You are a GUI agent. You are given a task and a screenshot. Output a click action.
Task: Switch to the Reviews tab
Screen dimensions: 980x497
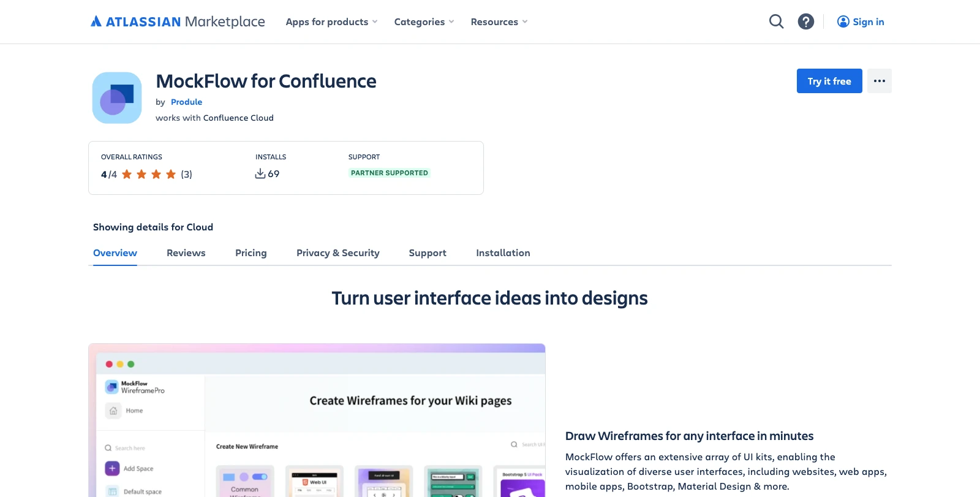186,252
